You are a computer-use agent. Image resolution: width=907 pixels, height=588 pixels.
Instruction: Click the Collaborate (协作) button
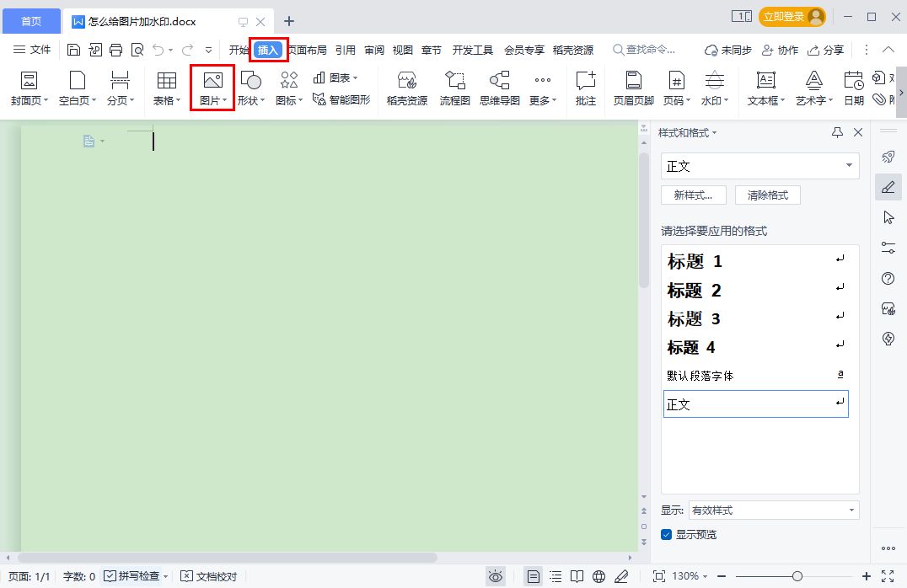(x=780, y=51)
